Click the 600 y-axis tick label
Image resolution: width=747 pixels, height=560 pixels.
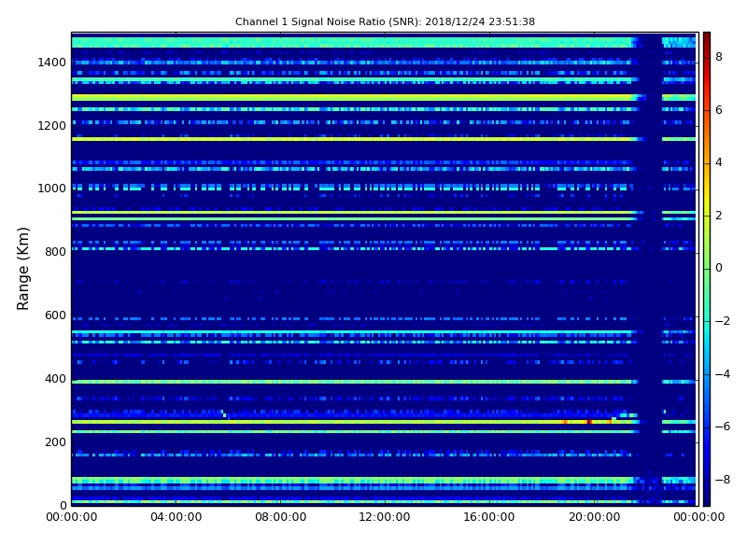point(55,315)
